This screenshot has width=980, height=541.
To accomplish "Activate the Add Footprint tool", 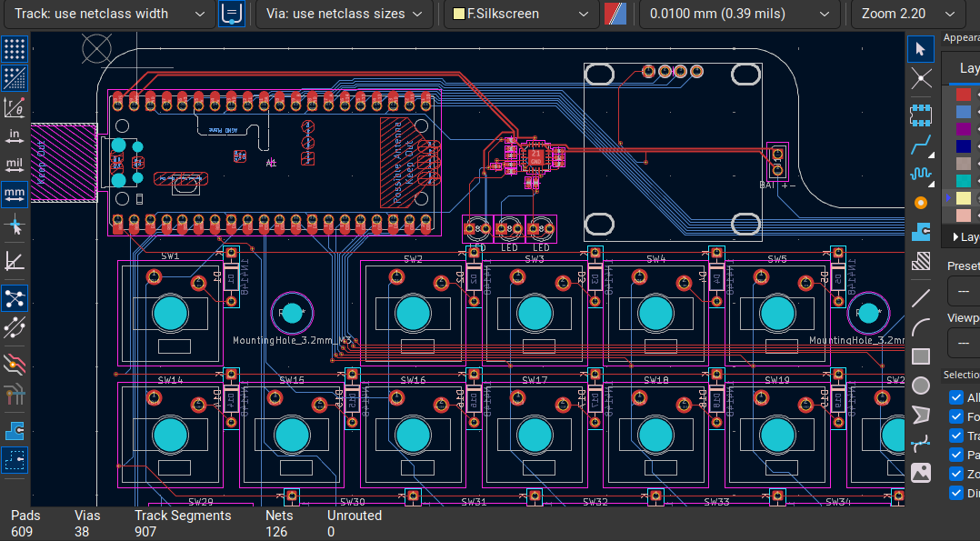I will click(921, 115).
